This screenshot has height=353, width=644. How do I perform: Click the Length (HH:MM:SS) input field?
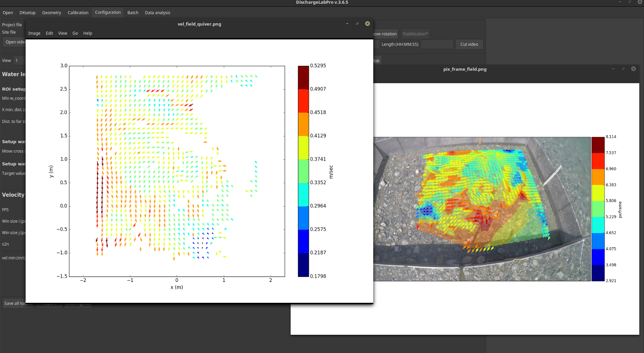point(437,44)
